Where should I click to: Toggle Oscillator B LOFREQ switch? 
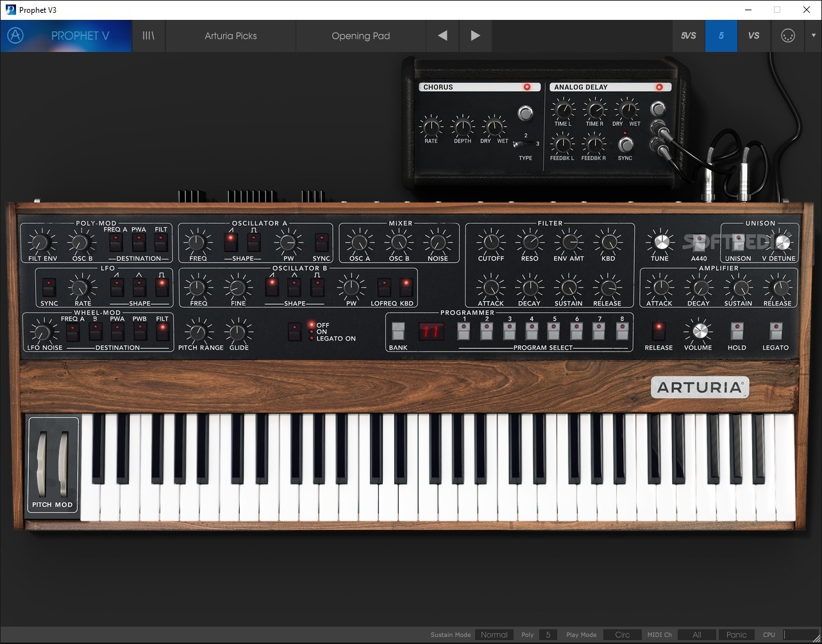384,287
